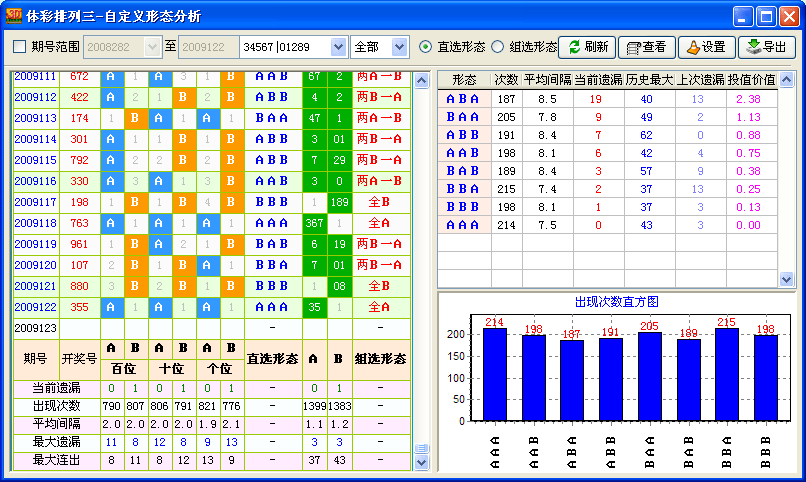Image resolution: width=806 pixels, height=482 pixels.
Task: Click the 刷新 refresh button
Action: 586,47
